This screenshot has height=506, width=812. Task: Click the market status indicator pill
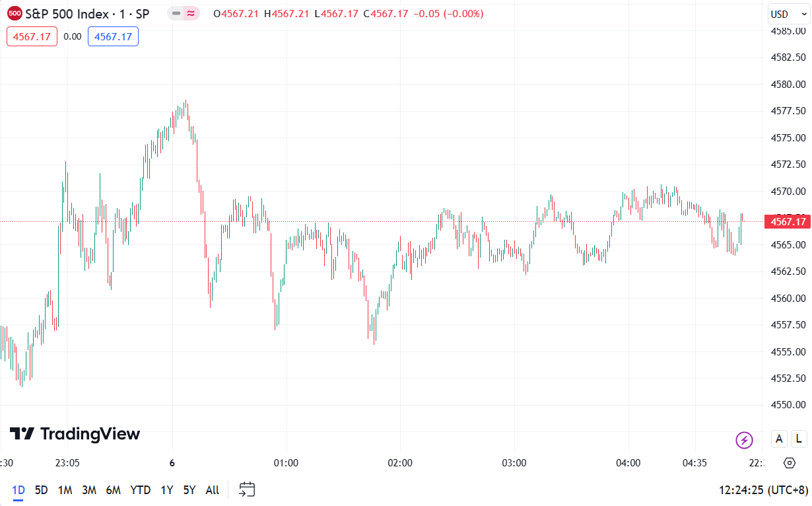coord(183,13)
